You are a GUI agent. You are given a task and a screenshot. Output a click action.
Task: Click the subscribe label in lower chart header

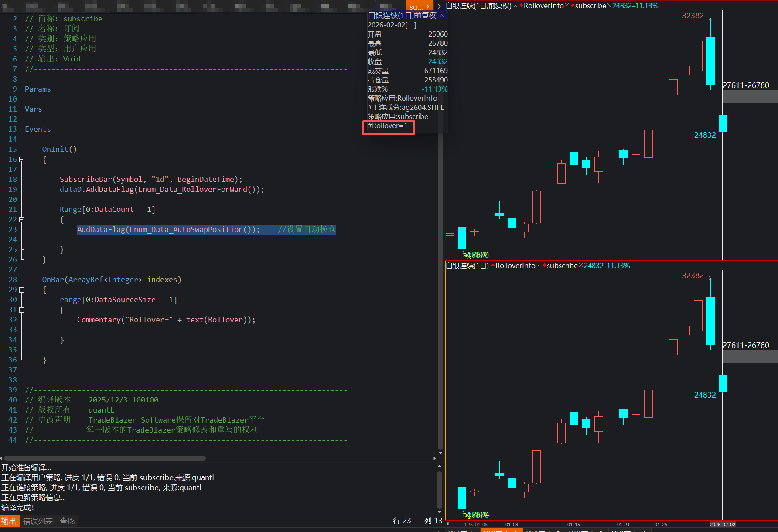[x=562, y=266]
